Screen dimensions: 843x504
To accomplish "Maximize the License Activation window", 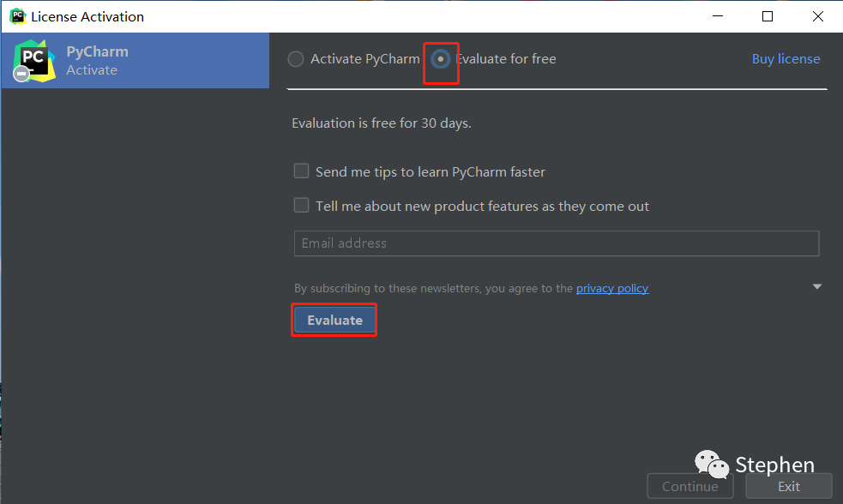I will tap(768, 16).
